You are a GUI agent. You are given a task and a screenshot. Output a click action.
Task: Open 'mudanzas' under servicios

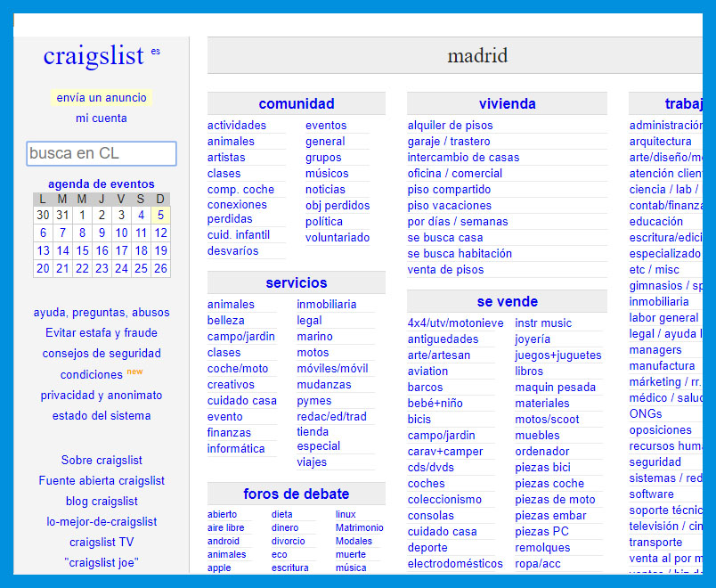(324, 384)
